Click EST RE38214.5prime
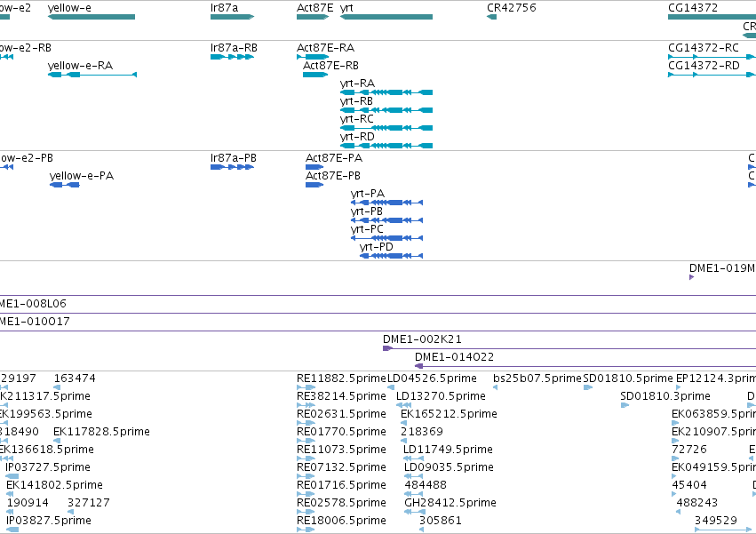Viewport: 756px width, 534px height. point(341,396)
